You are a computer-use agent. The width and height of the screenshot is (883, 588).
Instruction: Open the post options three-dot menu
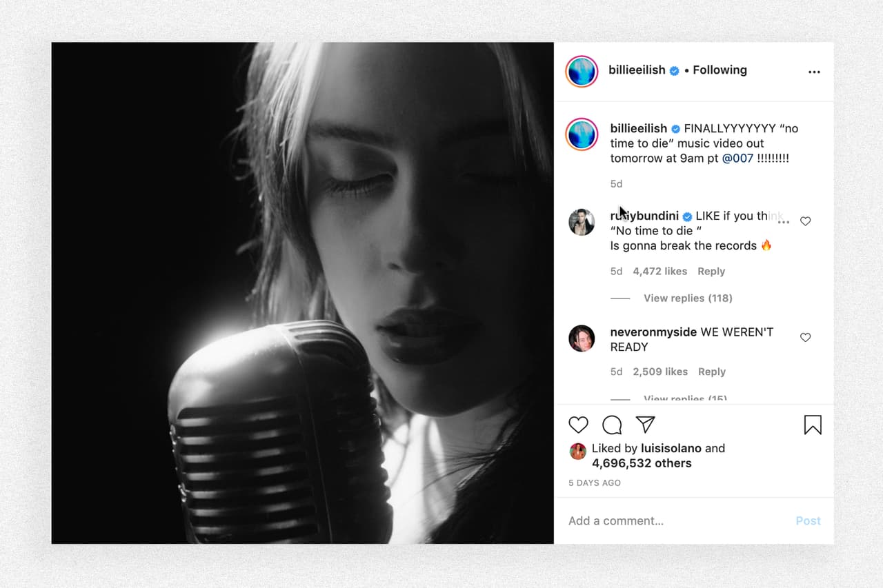click(814, 71)
